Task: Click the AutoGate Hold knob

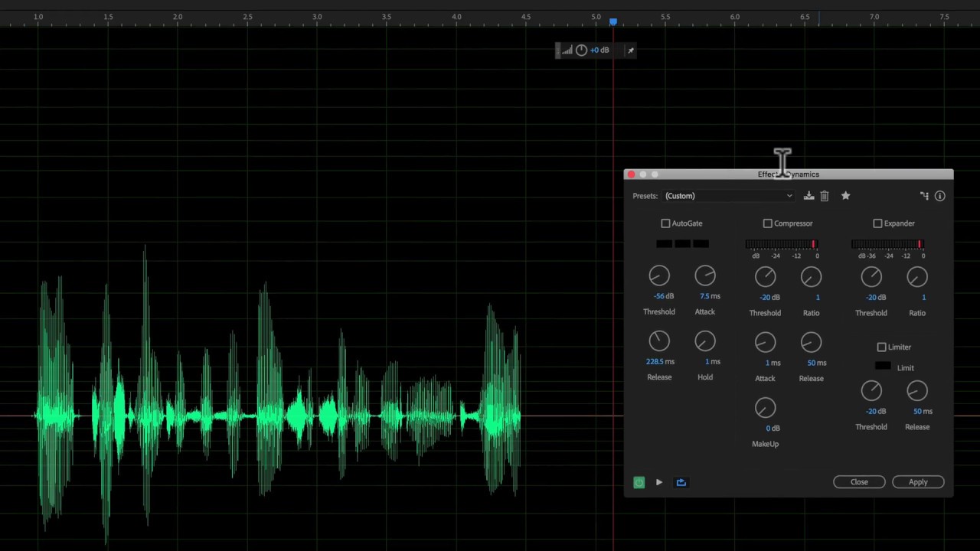Action: (x=705, y=341)
